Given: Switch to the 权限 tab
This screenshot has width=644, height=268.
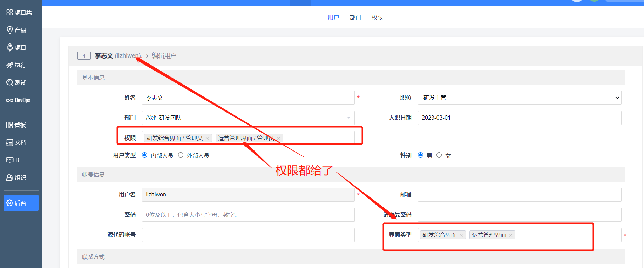Looking at the screenshot, I should point(377,18).
